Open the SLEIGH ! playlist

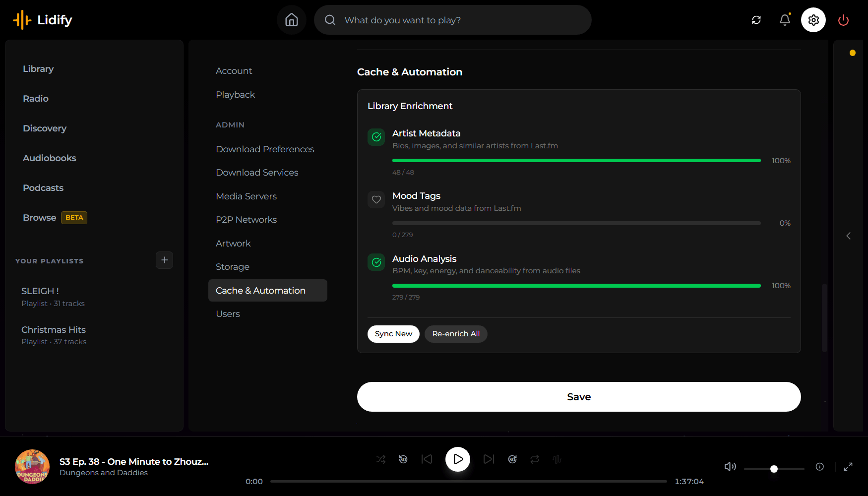(53, 297)
